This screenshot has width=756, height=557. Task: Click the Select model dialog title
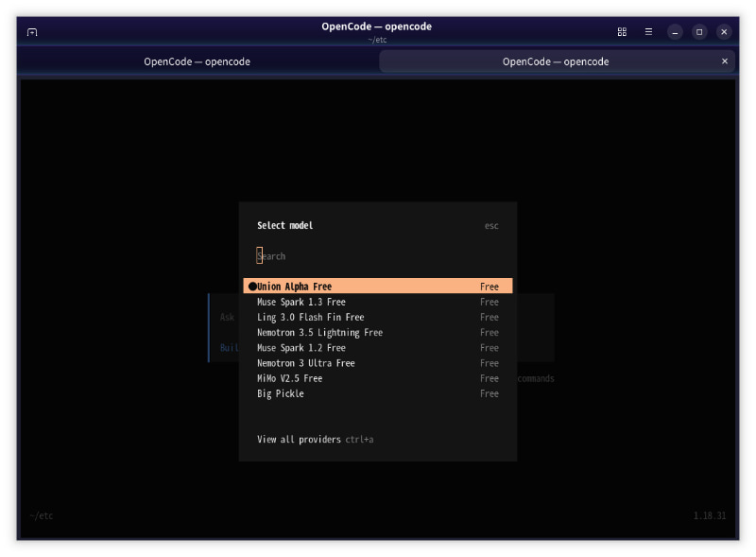[285, 225]
